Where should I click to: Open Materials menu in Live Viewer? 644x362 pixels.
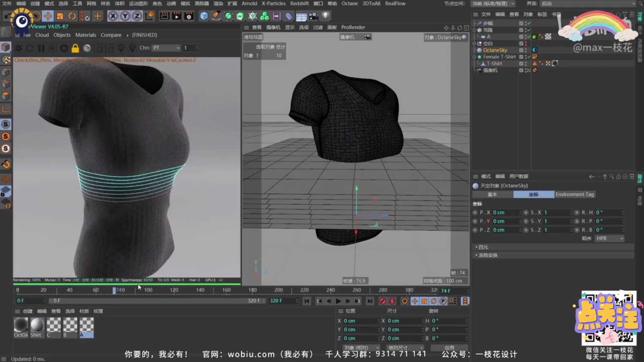pyautogui.click(x=86, y=35)
